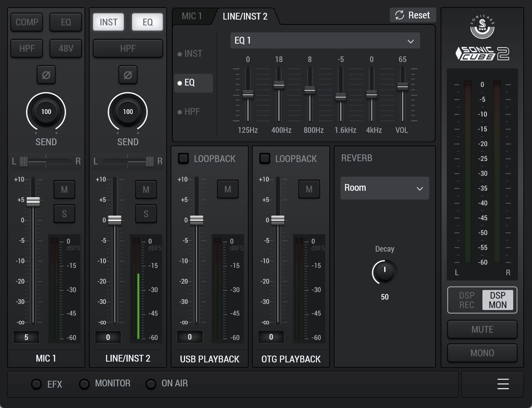Enable COMP on MIC 1
Screen dimensions: 532x408
[x=27, y=22]
